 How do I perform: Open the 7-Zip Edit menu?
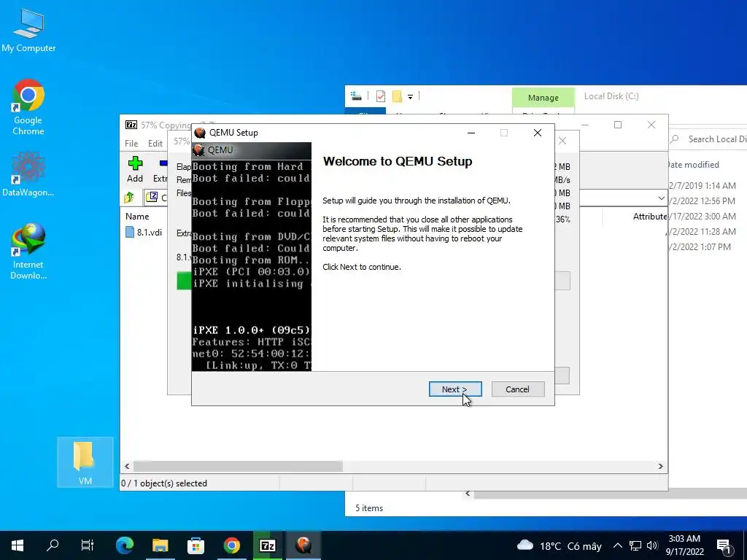click(155, 144)
